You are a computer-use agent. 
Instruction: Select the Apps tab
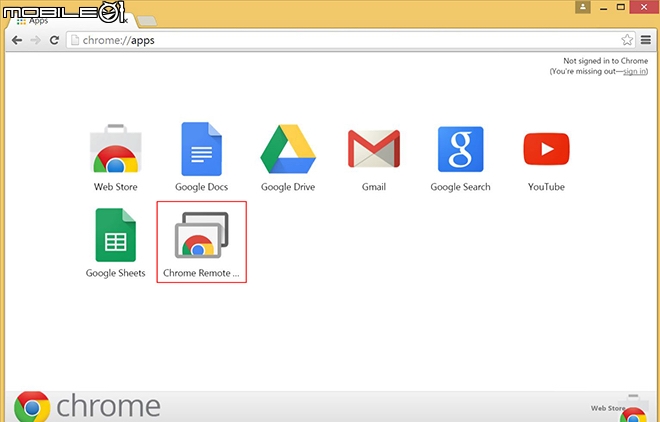tap(72, 21)
